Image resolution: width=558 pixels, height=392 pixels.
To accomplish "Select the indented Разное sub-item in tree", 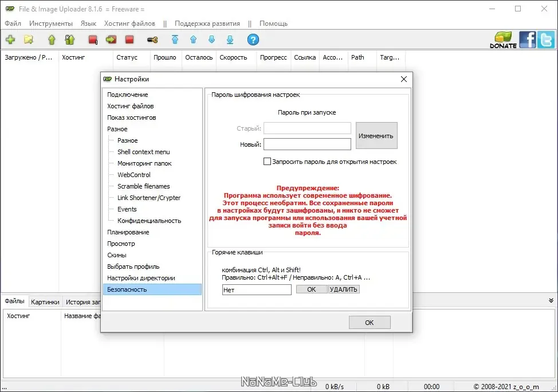I will [x=128, y=140].
